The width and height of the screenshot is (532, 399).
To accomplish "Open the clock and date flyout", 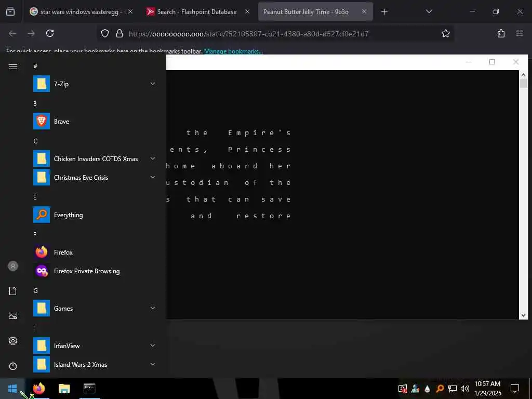I will pos(487,389).
